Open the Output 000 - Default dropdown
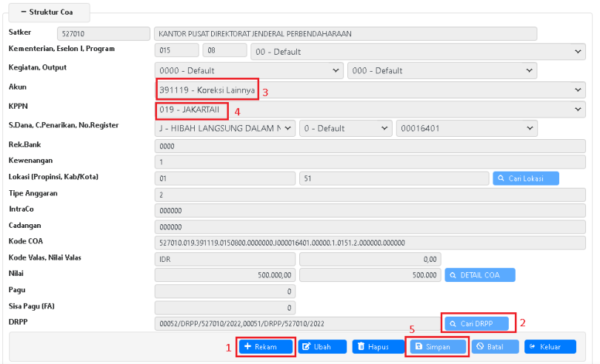600x364 pixels. tap(441, 70)
